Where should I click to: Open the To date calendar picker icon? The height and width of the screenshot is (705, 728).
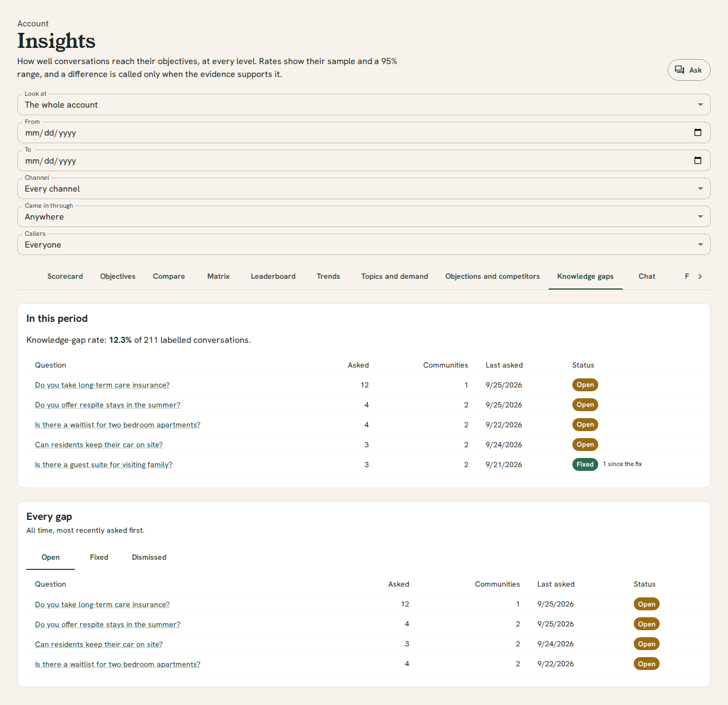(698, 160)
